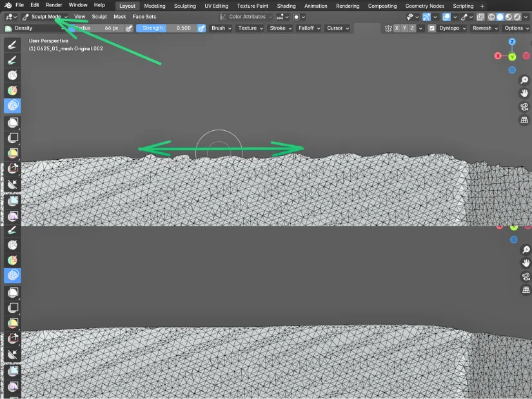Switch to the Geometry Nodes workspace tab

tap(425, 6)
